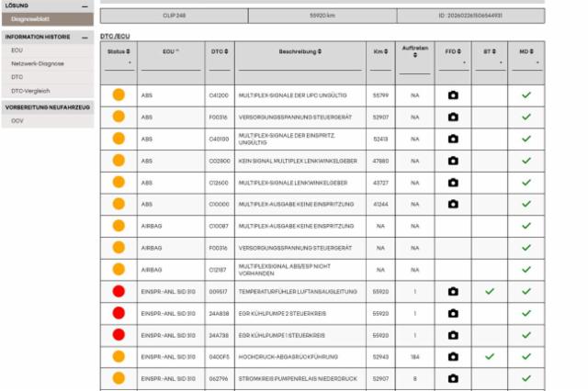Open Netzwerk-Diagnose in the sidebar
The width and height of the screenshot is (588, 391).
[36, 64]
